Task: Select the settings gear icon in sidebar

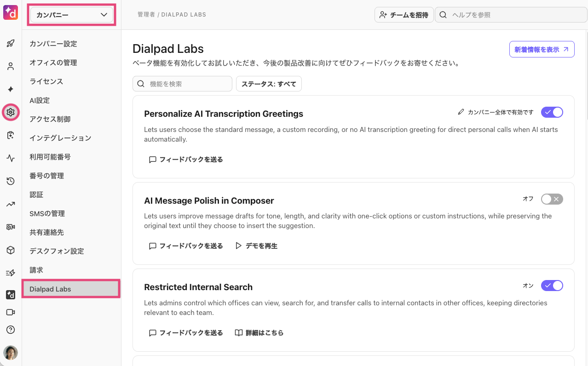Action: [x=11, y=112]
